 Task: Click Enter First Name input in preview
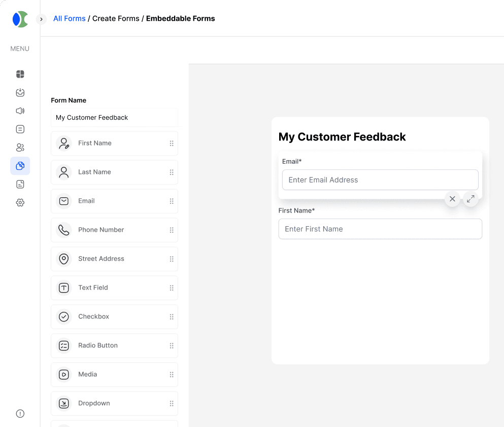coord(380,229)
